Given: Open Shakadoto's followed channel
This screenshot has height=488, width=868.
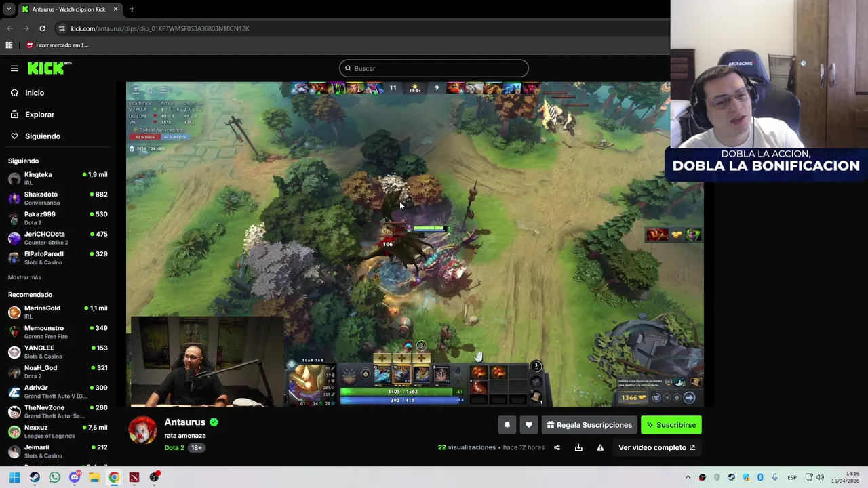Looking at the screenshot, I should pos(58,198).
